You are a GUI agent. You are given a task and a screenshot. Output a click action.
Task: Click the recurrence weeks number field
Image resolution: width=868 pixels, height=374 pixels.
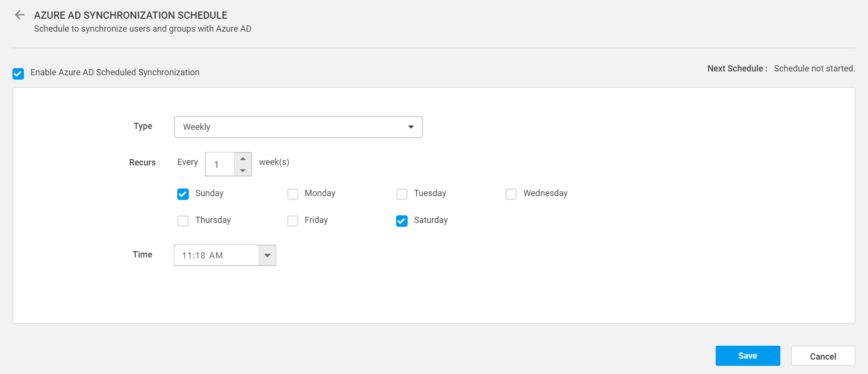tap(220, 164)
